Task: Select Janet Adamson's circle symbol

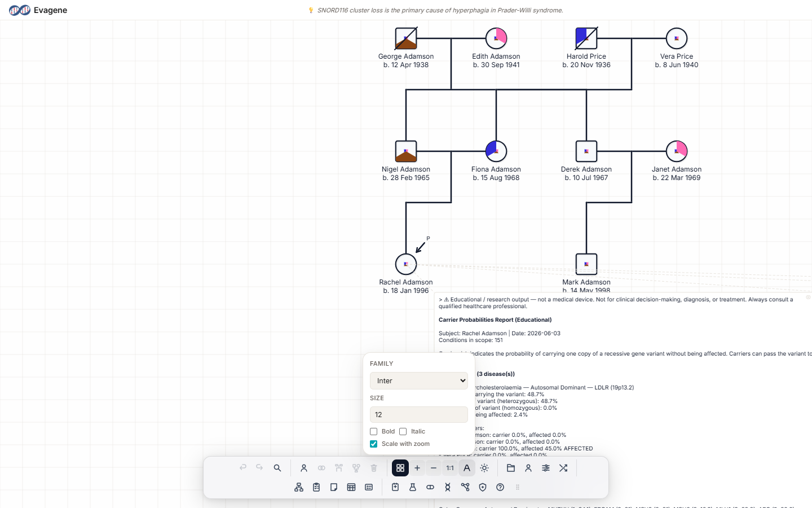Action: [677, 151]
